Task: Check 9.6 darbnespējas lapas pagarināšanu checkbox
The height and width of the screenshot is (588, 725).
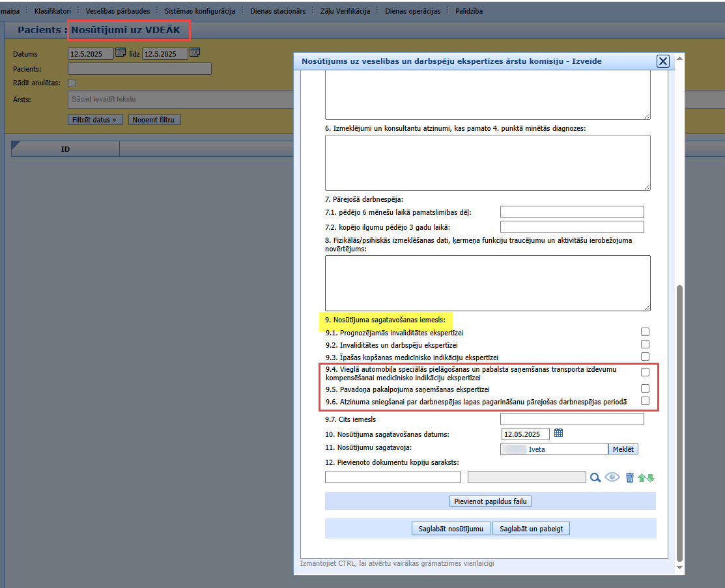Action: [x=645, y=401]
